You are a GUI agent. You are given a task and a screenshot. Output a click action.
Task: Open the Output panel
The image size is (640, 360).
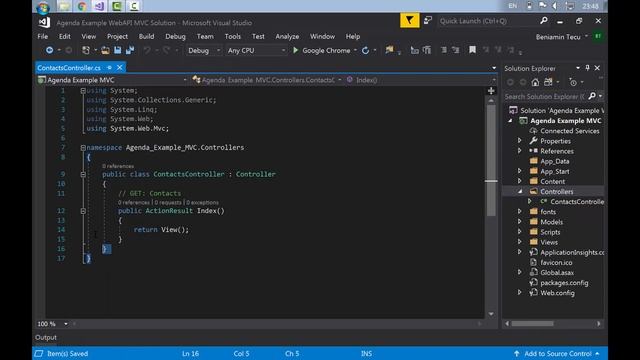[x=46, y=338]
